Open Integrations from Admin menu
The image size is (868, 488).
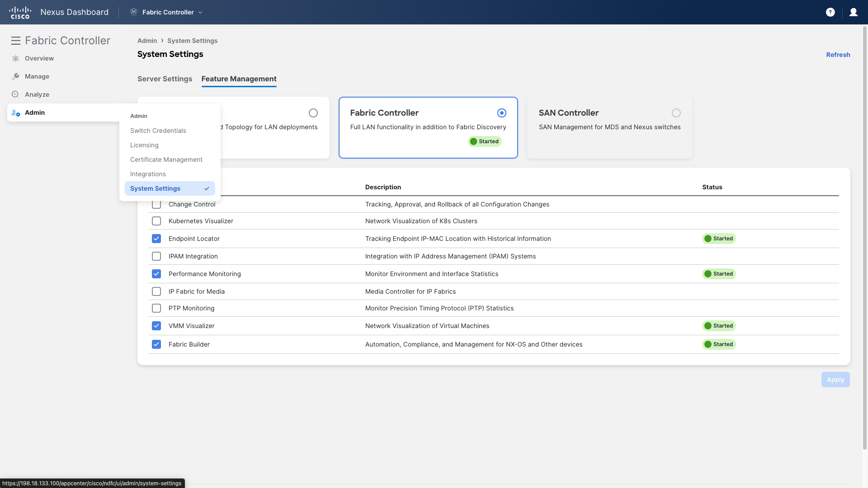[x=170, y=174]
